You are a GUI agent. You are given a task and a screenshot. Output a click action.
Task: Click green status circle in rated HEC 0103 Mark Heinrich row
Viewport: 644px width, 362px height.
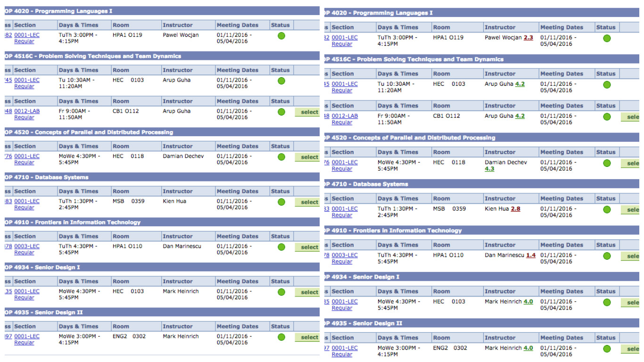click(607, 302)
